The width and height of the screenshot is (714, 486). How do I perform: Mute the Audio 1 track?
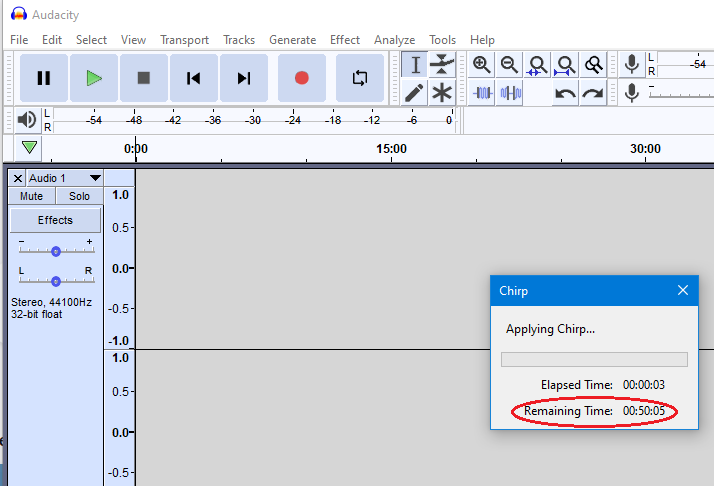pyautogui.click(x=31, y=196)
